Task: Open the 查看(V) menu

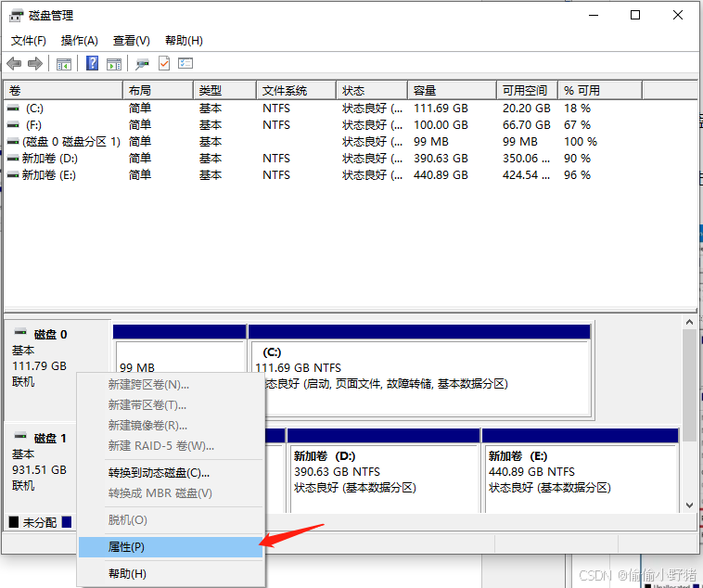Action: (x=132, y=41)
